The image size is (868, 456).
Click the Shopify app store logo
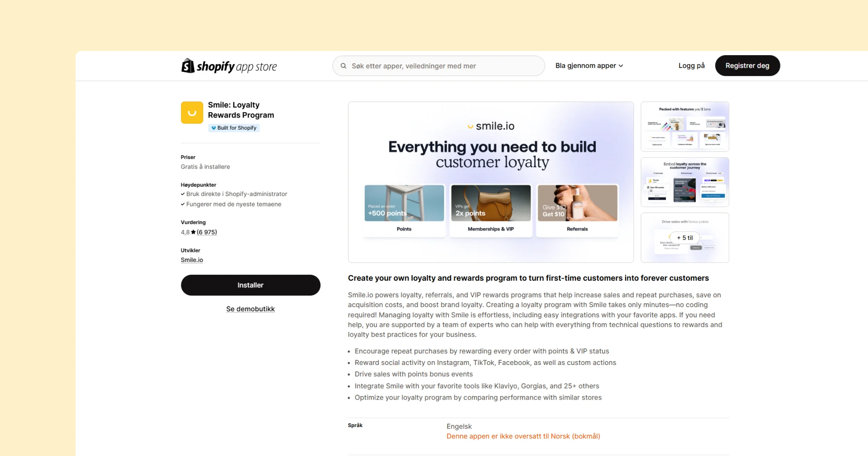pos(229,66)
